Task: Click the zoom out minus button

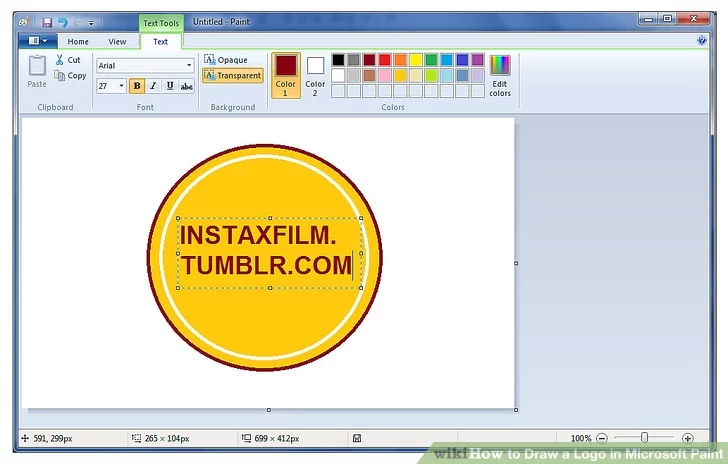Action: point(602,438)
